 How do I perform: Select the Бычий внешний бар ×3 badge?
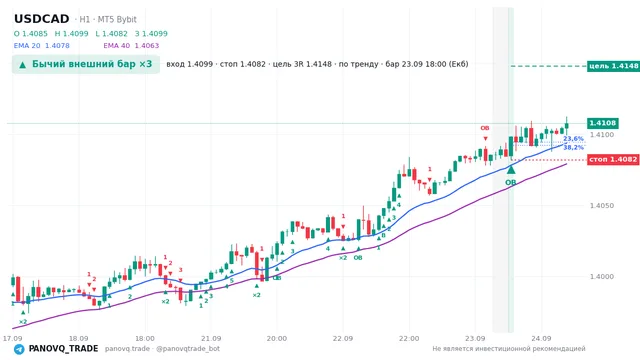(86, 64)
